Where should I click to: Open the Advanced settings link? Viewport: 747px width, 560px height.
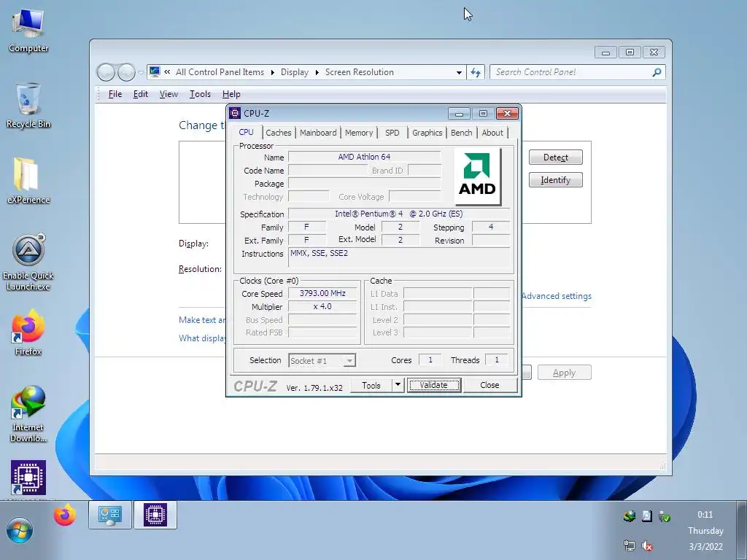557,296
